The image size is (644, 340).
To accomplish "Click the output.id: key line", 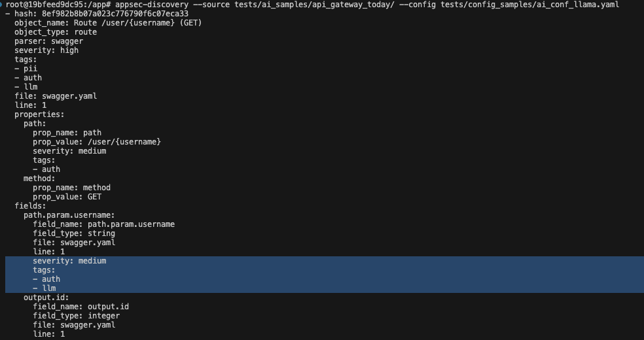I will (x=46, y=297).
